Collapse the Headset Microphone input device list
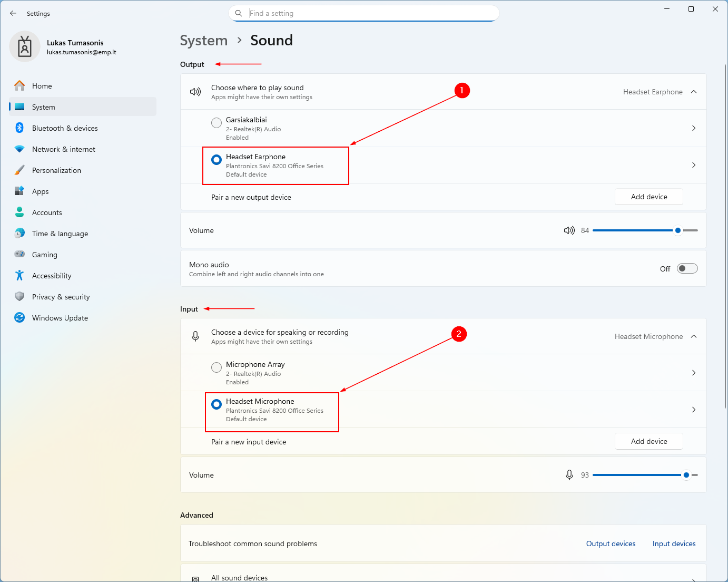Screen dimensions: 728x582 click(693, 336)
